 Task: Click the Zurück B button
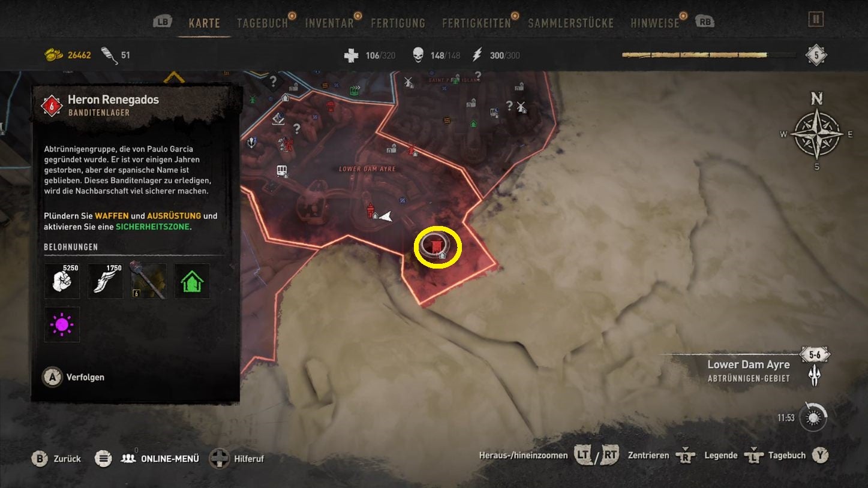(56, 459)
